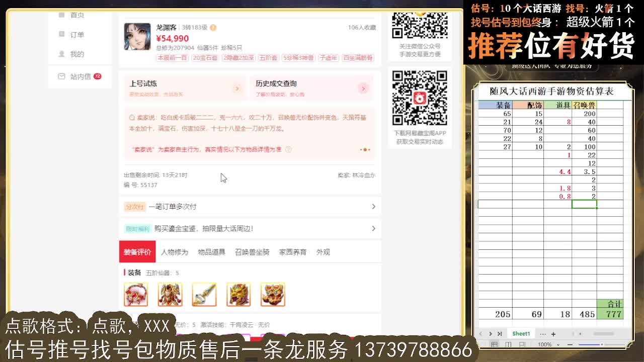
Task: Click the 分次付 multiple payment option
Action: 134,207
